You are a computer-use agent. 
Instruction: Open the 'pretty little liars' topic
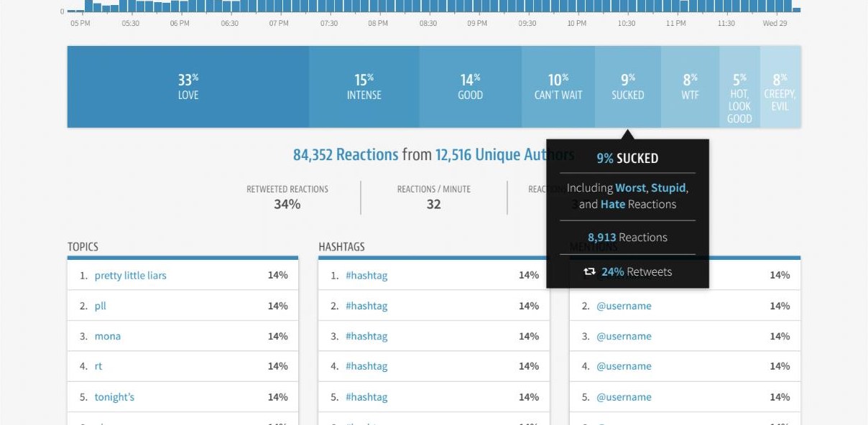pyautogui.click(x=130, y=276)
